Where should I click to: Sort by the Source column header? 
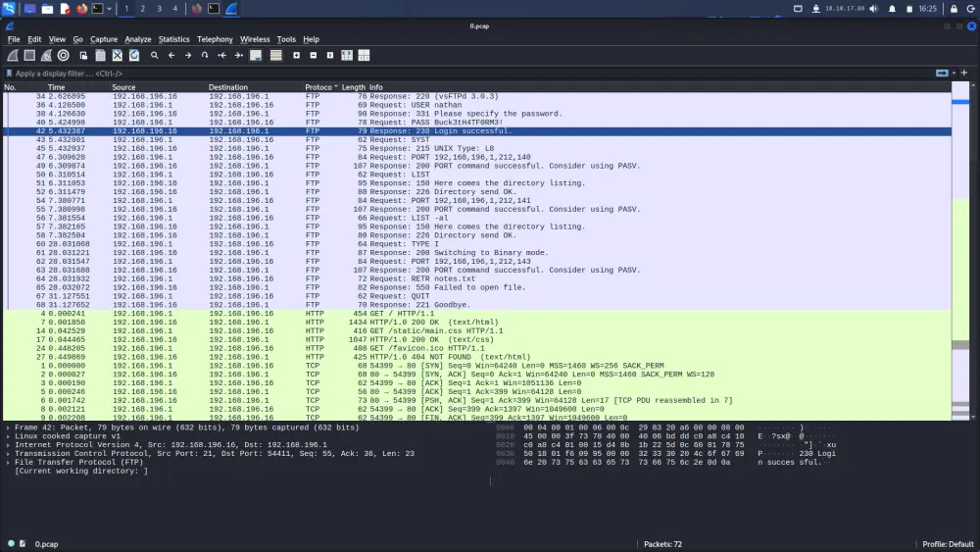click(123, 87)
